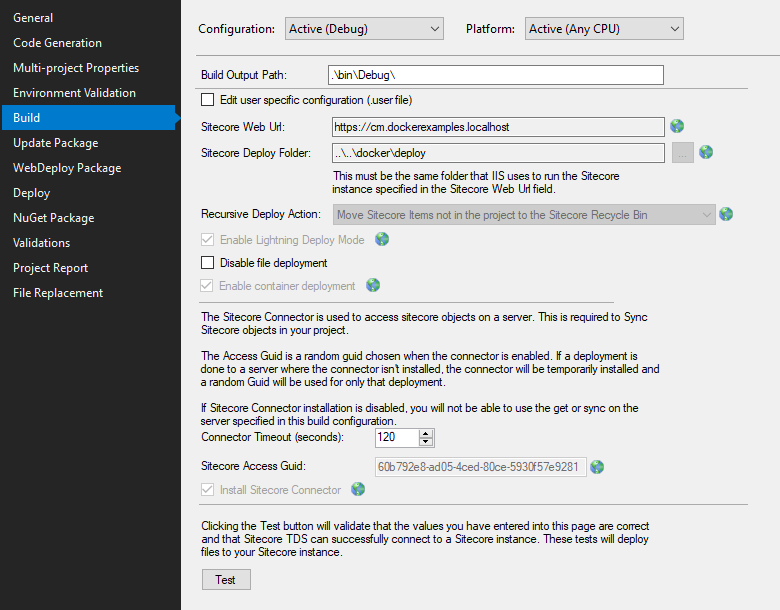Select the Build tab
This screenshot has height=610, width=780.
coord(89,118)
